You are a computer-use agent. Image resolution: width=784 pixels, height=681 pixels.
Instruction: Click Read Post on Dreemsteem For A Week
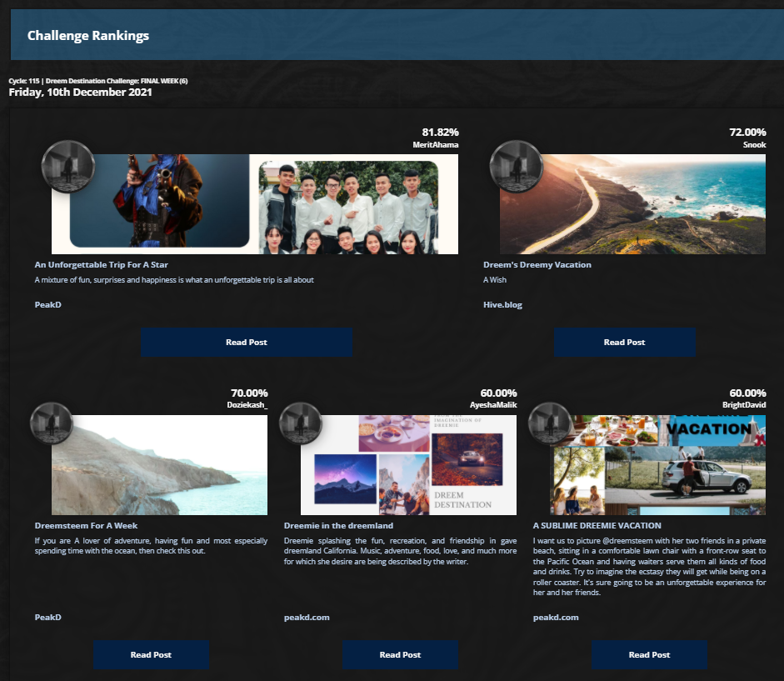(x=151, y=654)
